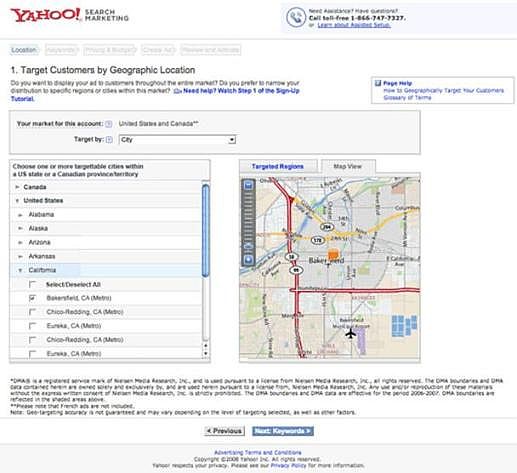Image resolution: width=517 pixels, height=473 pixels.
Task: Uncheck the Bakersfield, CA (Metro) checkbox
Action: point(32,298)
